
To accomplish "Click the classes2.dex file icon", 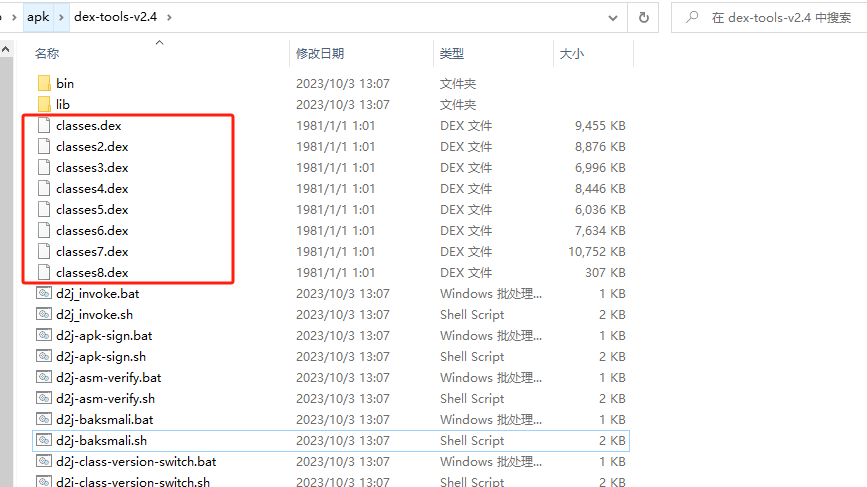I will [x=44, y=146].
